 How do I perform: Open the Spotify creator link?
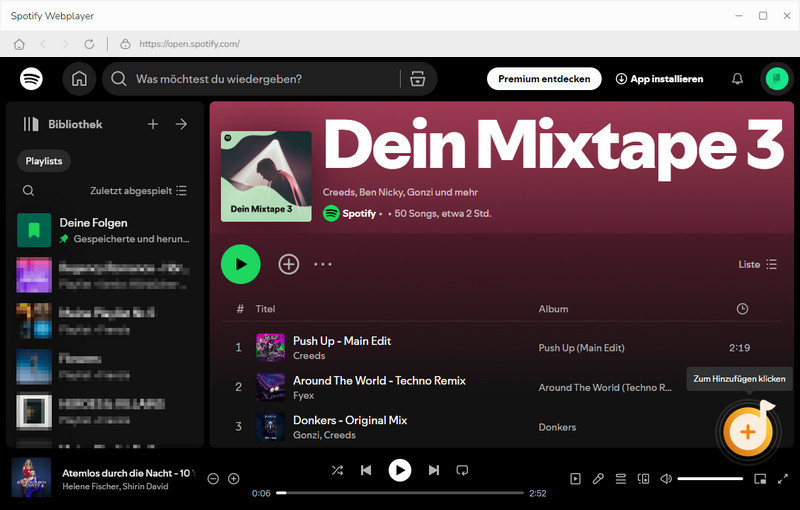[359, 213]
